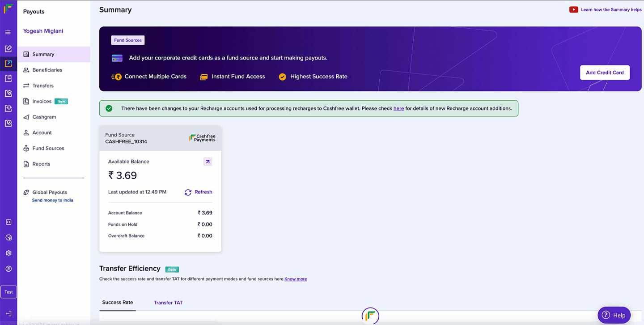644x325 pixels.
Task: Click the Cashfree logo in the rail
Action: pyautogui.click(x=8, y=9)
